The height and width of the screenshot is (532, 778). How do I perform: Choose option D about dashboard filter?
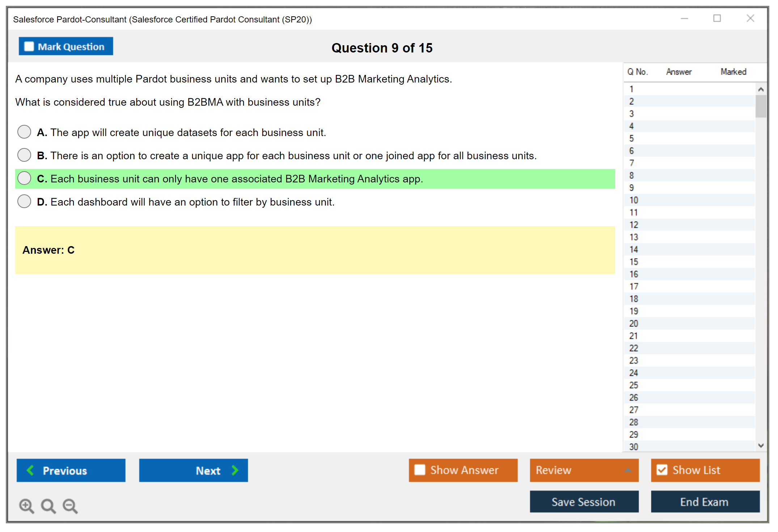(x=24, y=201)
